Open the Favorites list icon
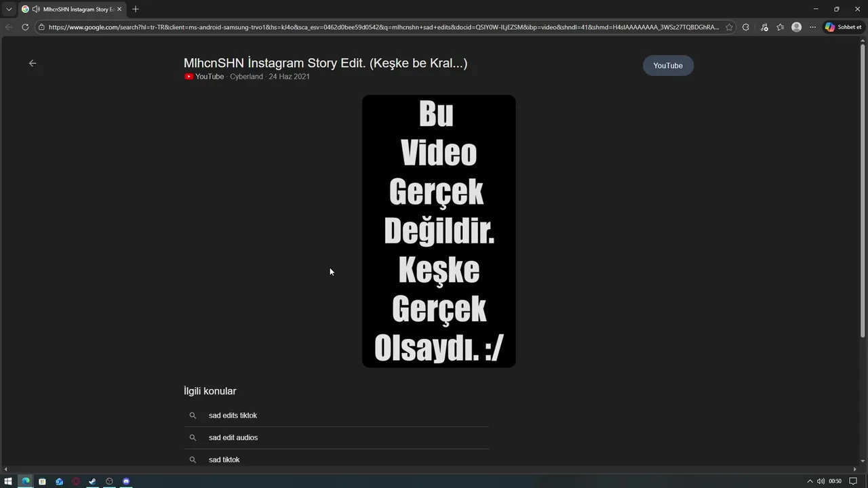The height and width of the screenshot is (488, 868). pos(781,27)
